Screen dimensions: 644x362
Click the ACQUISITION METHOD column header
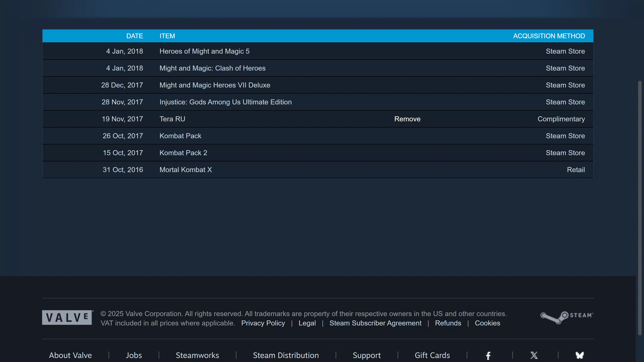pyautogui.click(x=549, y=36)
